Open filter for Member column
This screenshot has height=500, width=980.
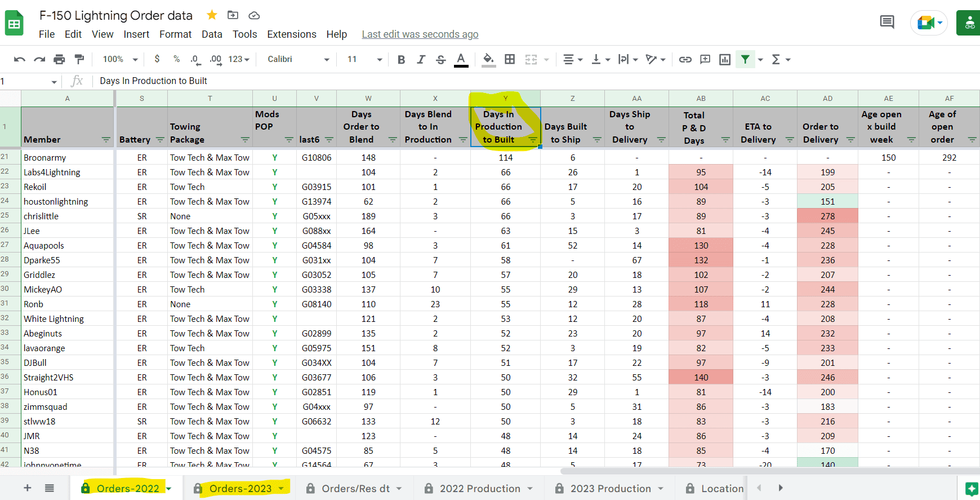pos(106,140)
